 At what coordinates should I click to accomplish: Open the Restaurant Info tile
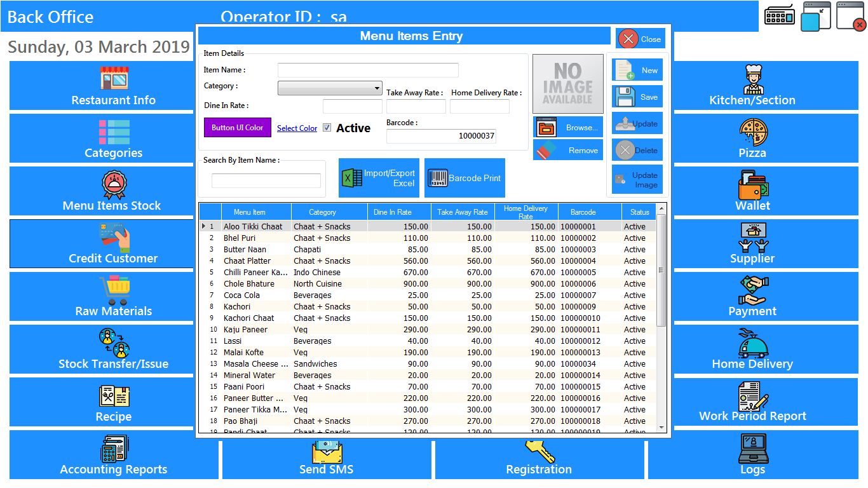[102, 86]
